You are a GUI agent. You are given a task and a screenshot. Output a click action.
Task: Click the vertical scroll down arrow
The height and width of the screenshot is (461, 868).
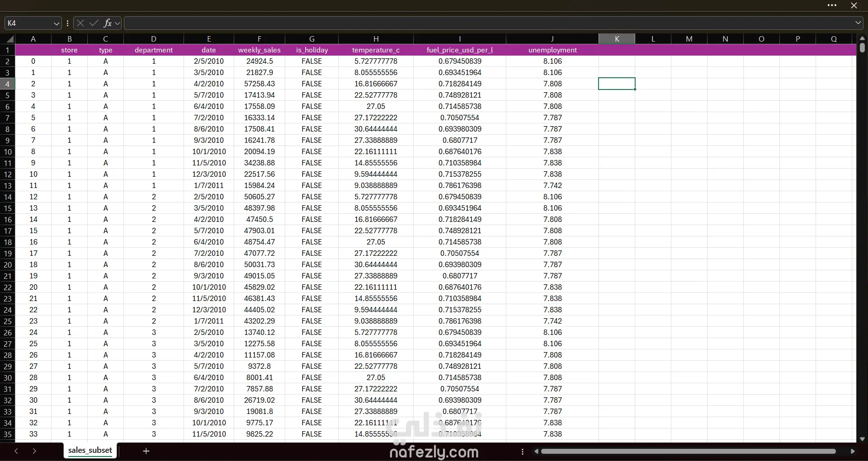pyautogui.click(x=862, y=439)
